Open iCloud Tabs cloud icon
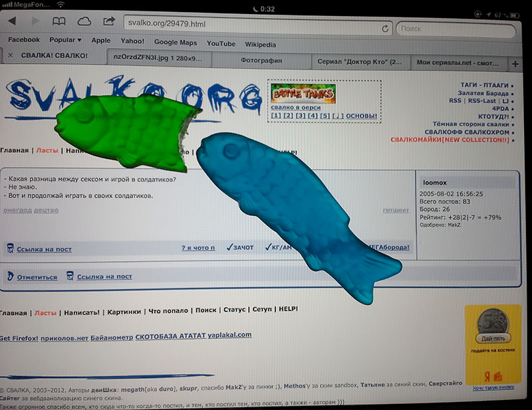Viewport: 532px width, 410px height. (x=84, y=22)
